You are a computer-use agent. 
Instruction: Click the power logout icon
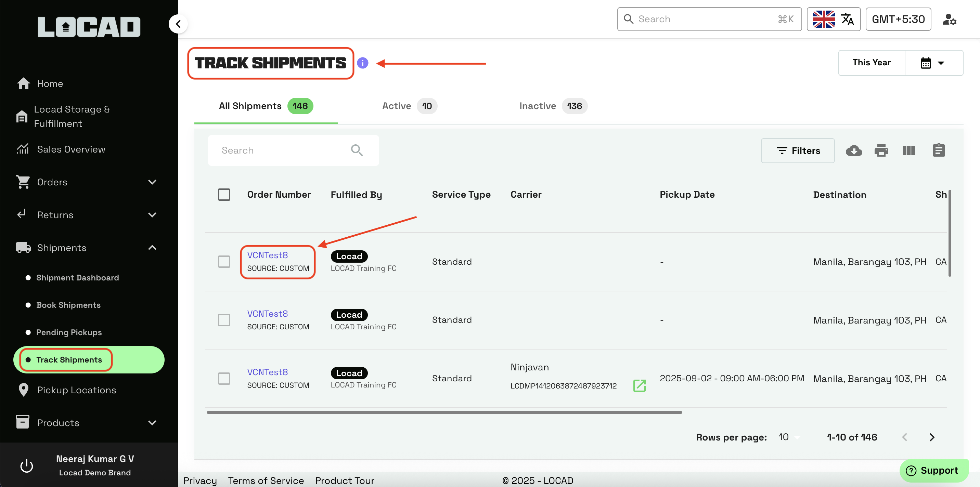pos(27,466)
